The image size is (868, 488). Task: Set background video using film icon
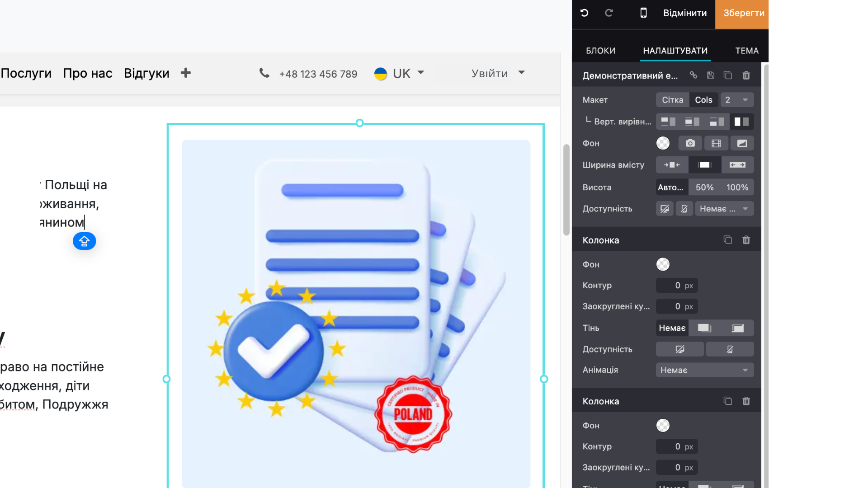click(x=716, y=143)
